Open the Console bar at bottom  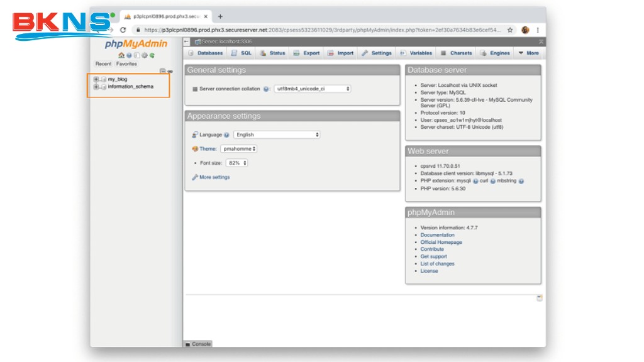[x=198, y=344]
